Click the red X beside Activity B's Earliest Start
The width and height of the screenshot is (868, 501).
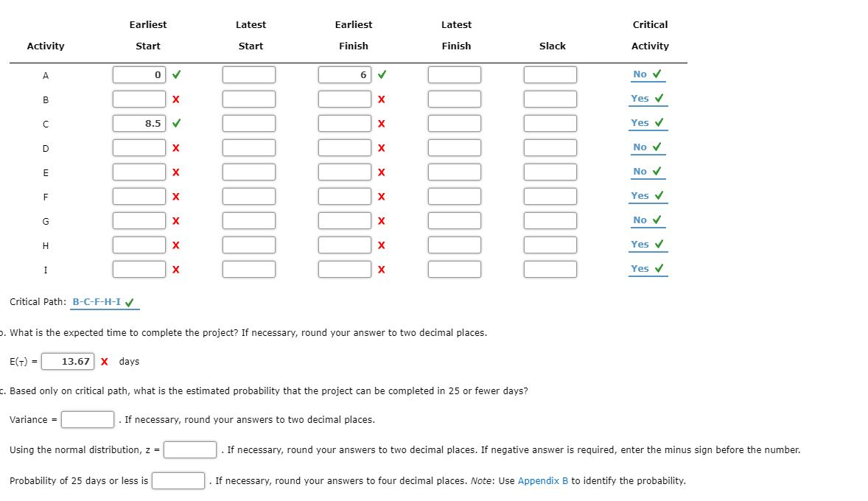[174, 99]
